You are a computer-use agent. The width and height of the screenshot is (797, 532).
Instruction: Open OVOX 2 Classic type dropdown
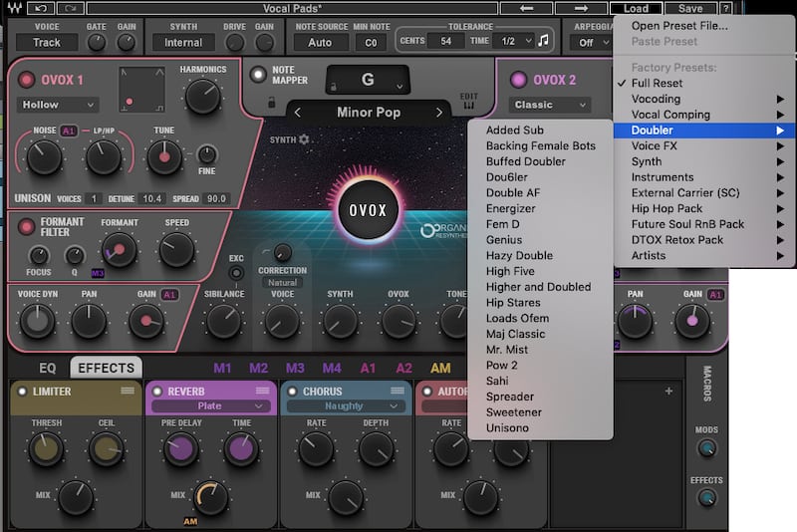[x=549, y=105]
